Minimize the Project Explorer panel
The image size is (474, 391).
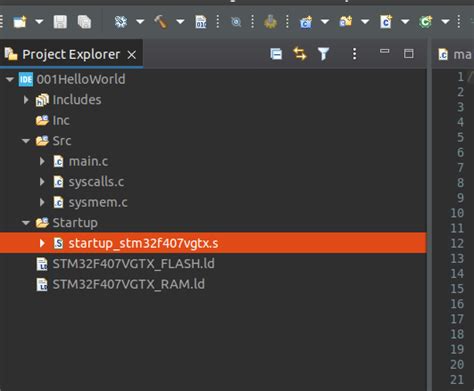pyautogui.click(x=385, y=51)
